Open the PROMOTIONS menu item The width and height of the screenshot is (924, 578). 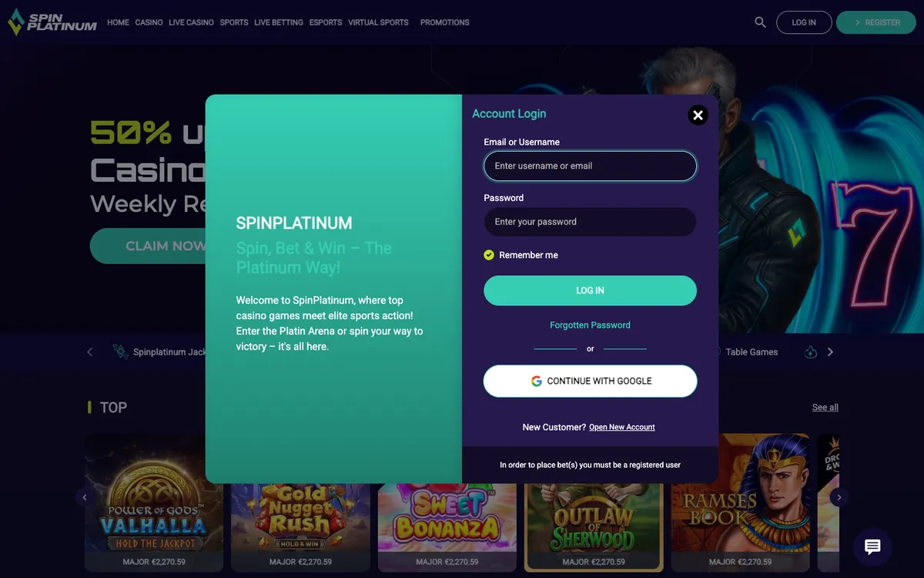[x=444, y=22]
